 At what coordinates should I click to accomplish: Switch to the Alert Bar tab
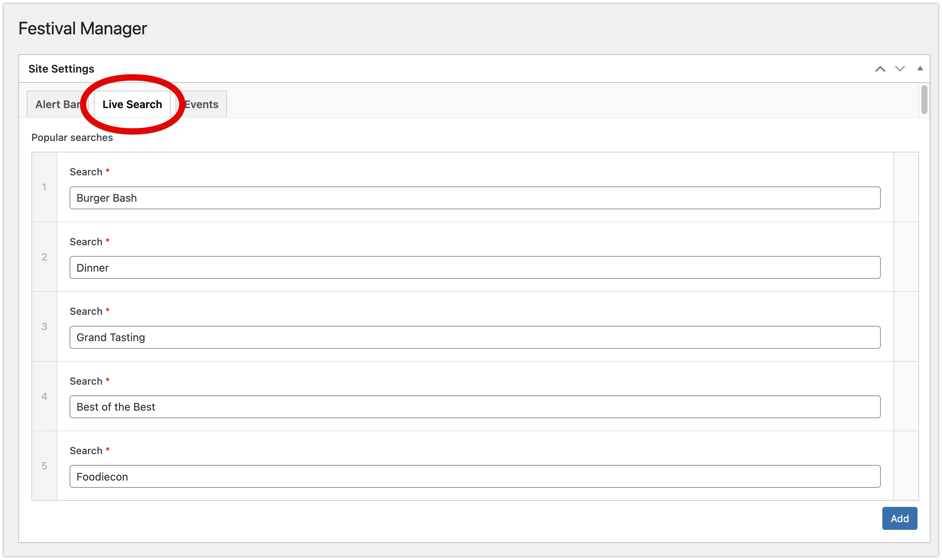click(57, 104)
